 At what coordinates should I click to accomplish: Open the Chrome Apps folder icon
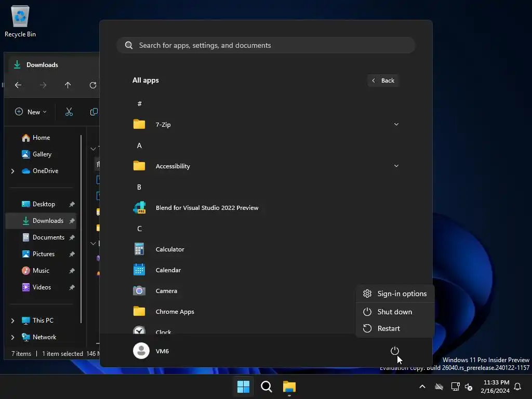tap(139, 312)
